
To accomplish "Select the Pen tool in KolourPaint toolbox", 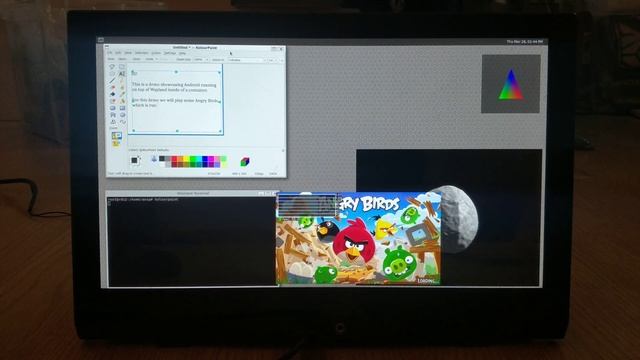I will 122,81.
